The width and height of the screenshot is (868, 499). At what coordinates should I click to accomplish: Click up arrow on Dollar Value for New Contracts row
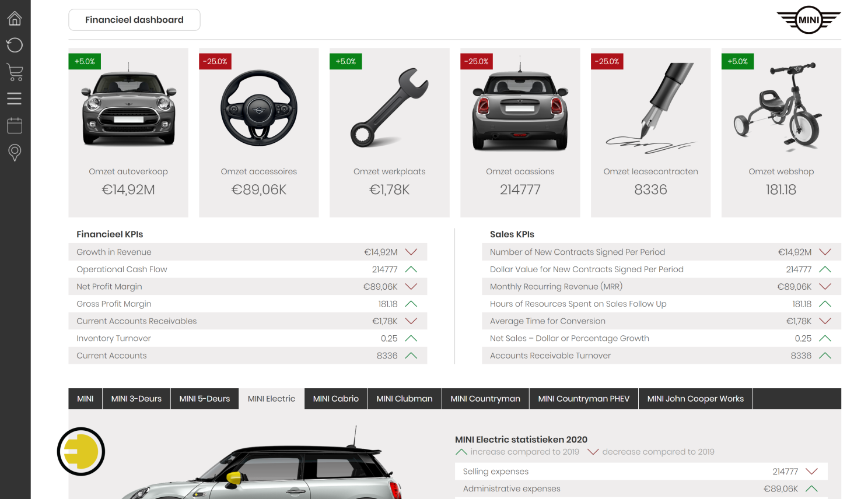825,269
